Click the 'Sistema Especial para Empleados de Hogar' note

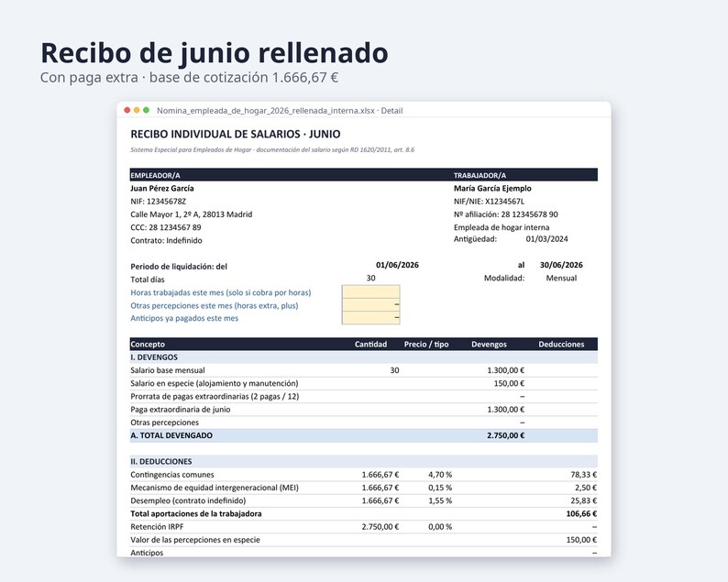272,150
